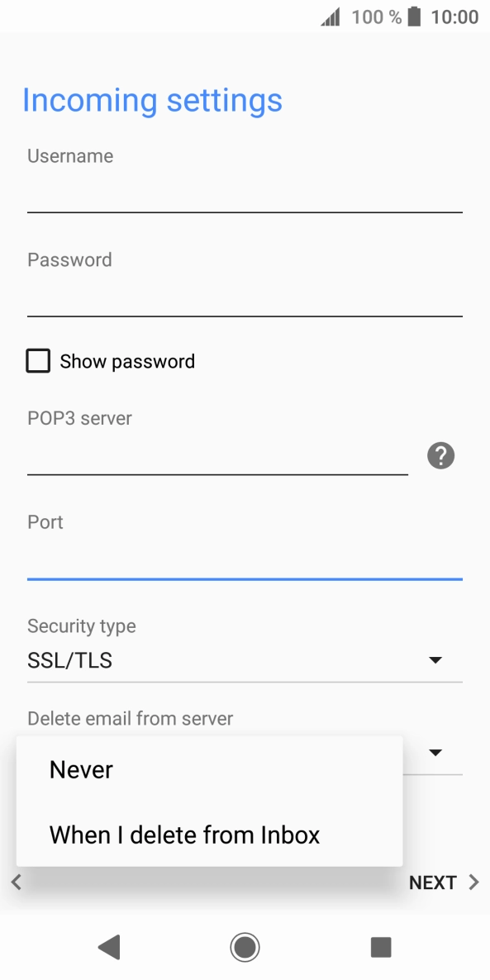The height and width of the screenshot is (980, 490).
Task: Enable the Show password checkbox
Action: point(38,360)
